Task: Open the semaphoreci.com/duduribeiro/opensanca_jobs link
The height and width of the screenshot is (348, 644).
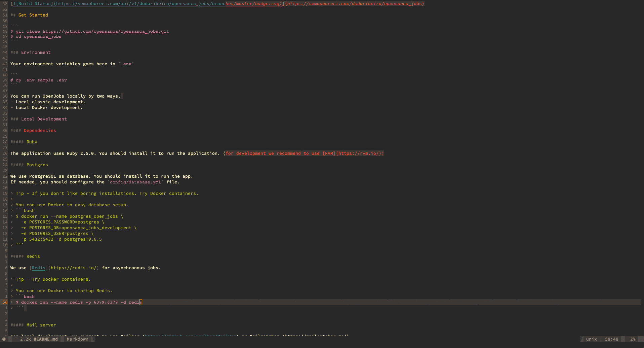Action: pyautogui.click(x=355, y=4)
